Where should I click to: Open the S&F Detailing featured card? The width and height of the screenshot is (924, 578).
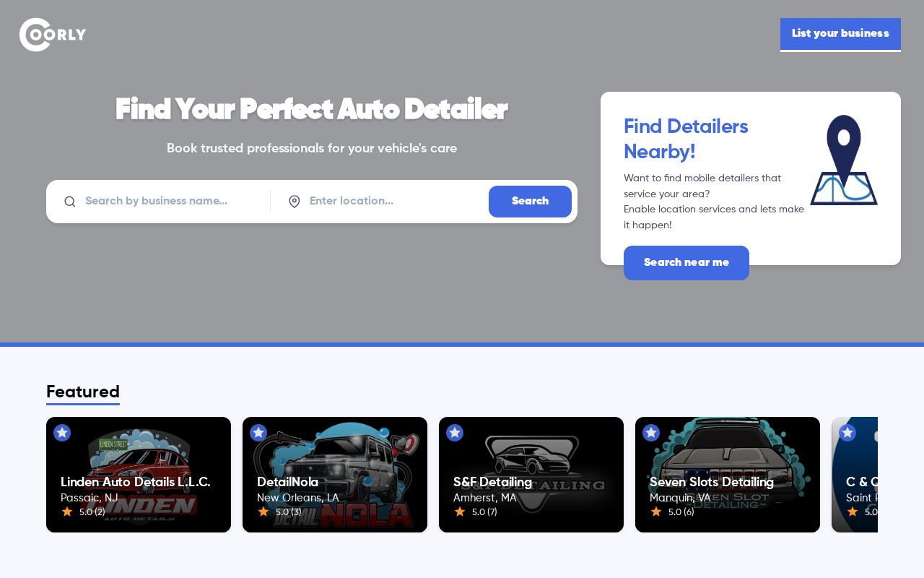tap(531, 475)
